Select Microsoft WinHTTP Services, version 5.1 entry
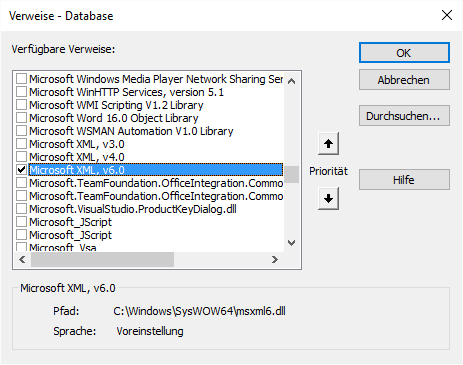Screen dimensions: 463x365 [x=126, y=92]
